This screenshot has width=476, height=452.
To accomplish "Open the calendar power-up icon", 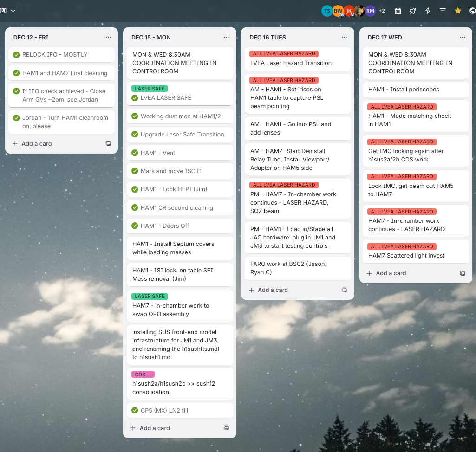I will pyautogui.click(x=398, y=11).
